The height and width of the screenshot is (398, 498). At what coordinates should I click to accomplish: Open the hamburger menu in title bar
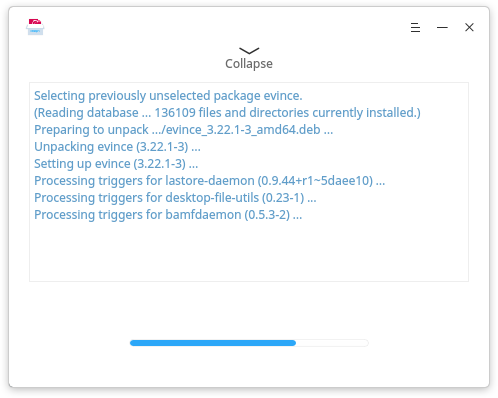[415, 27]
